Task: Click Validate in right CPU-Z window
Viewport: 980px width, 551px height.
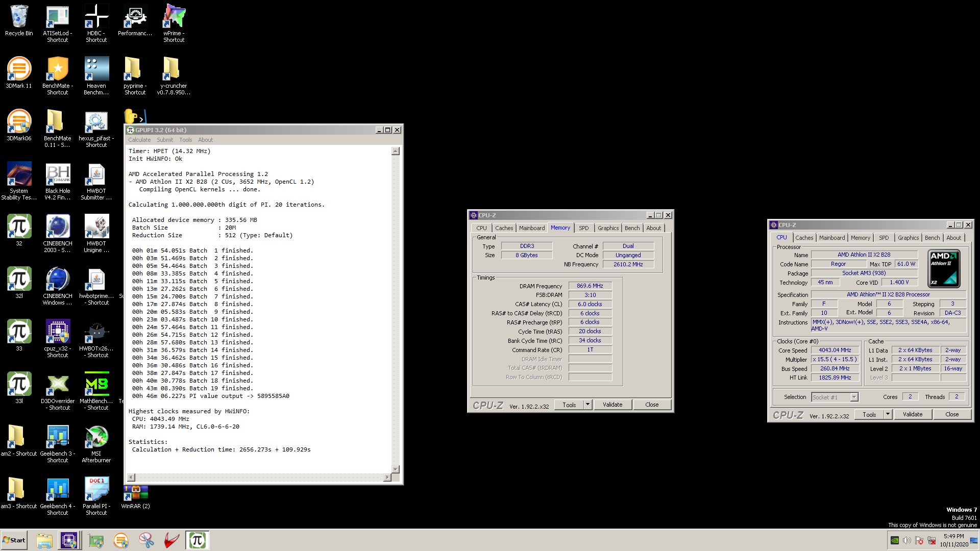Action: coord(913,414)
